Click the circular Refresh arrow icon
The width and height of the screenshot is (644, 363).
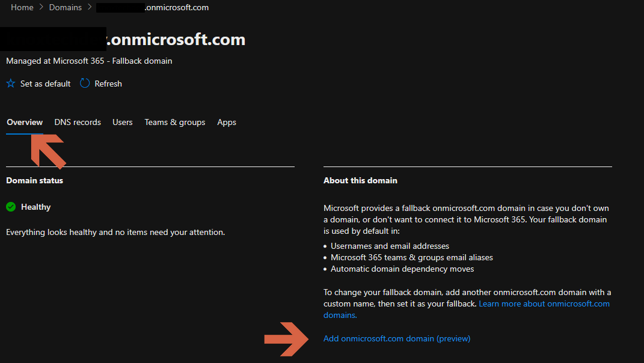point(85,84)
